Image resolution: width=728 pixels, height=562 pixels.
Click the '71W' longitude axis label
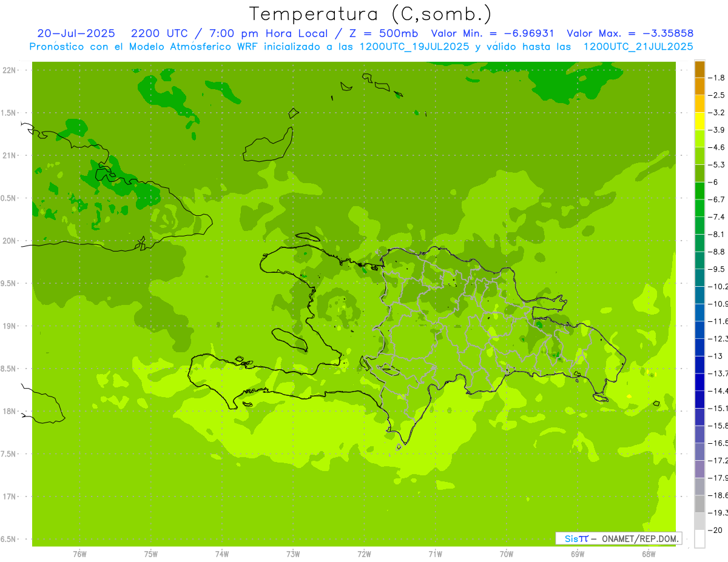coord(435,554)
